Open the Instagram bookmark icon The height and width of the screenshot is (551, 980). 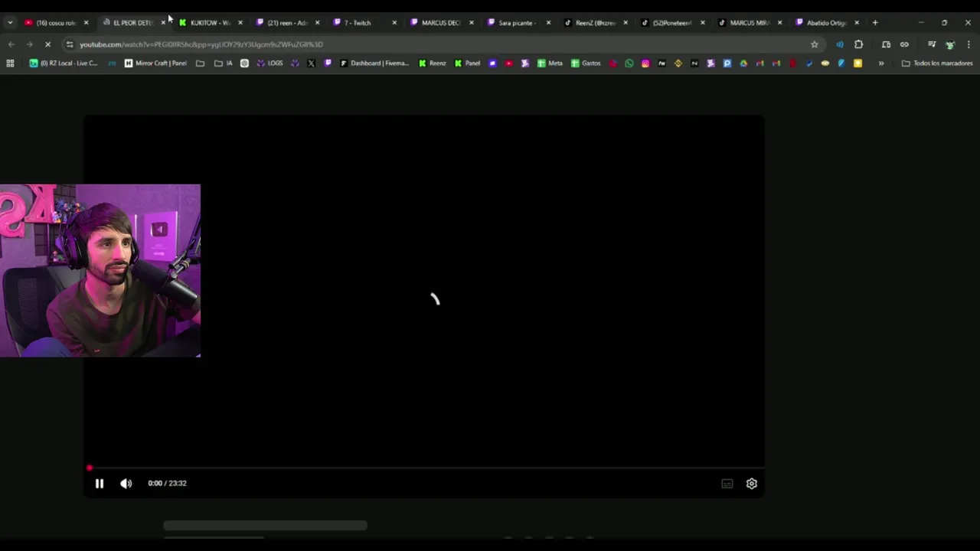[645, 64]
